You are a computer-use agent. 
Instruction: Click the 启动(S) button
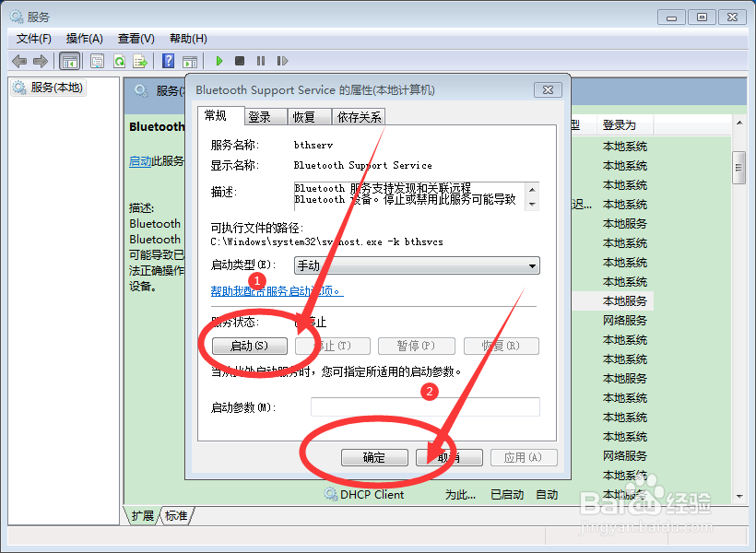point(249,346)
